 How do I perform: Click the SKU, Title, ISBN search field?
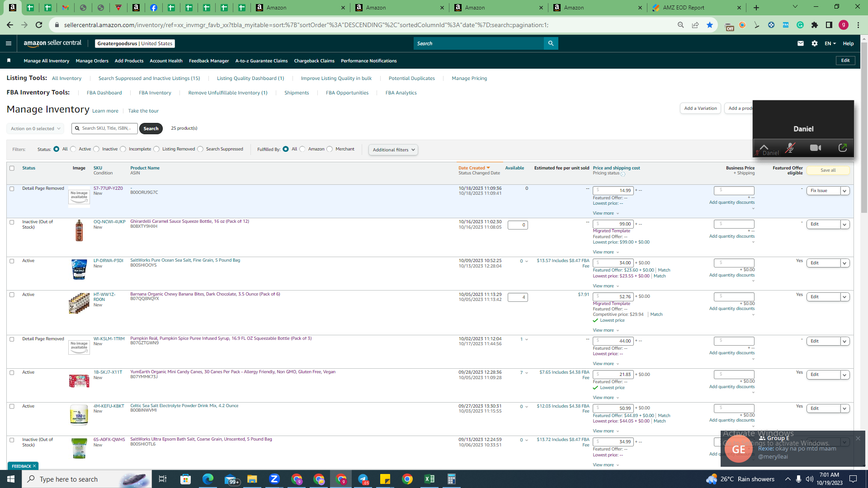pyautogui.click(x=105, y=129)
